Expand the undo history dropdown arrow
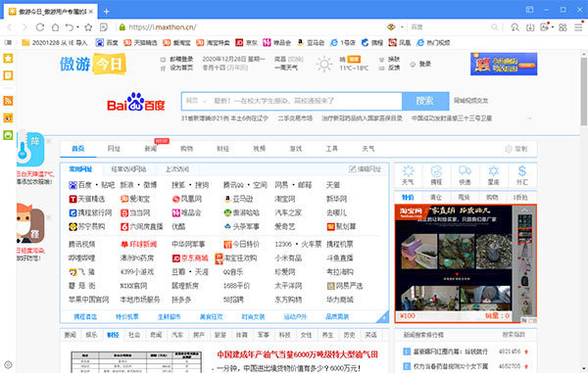588x373 pixels. pyautogui.click(x=77, y=27)
